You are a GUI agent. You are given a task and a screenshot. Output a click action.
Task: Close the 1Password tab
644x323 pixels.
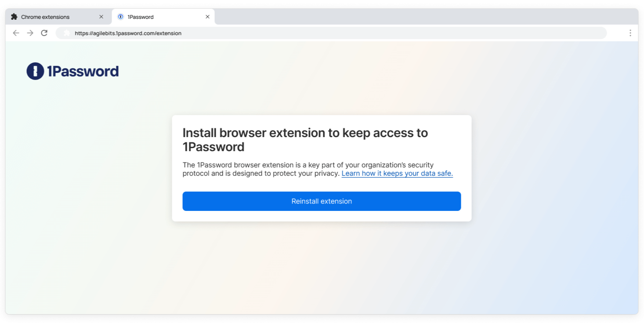pos(208,17)
